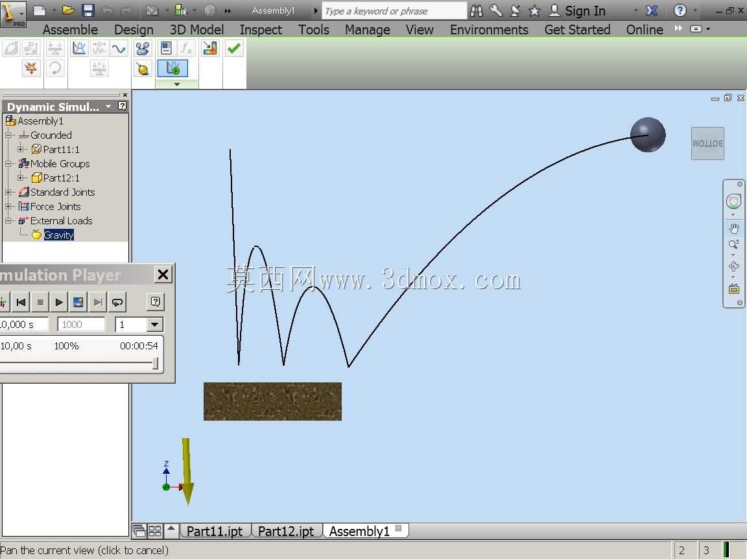Expand the ribbon panel dropdown arrow

click(x=177, y=84)
